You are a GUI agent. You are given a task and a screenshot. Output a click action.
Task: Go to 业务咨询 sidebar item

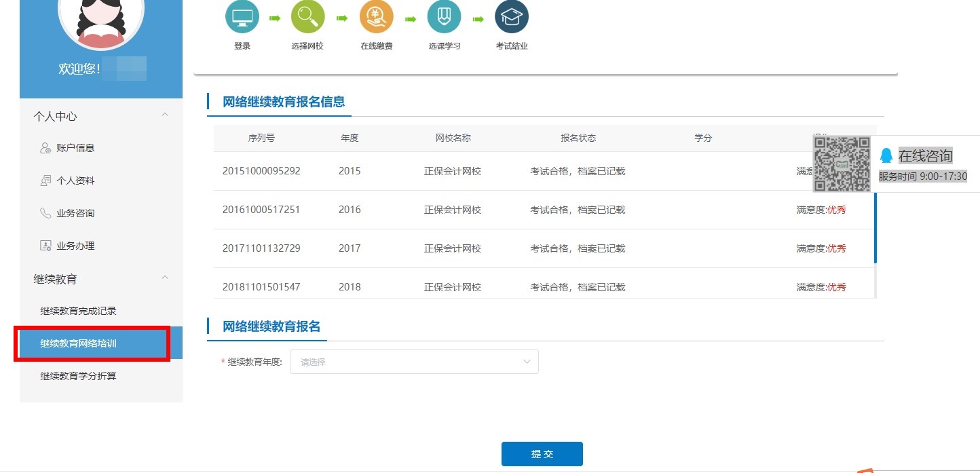tap(75, 213)
